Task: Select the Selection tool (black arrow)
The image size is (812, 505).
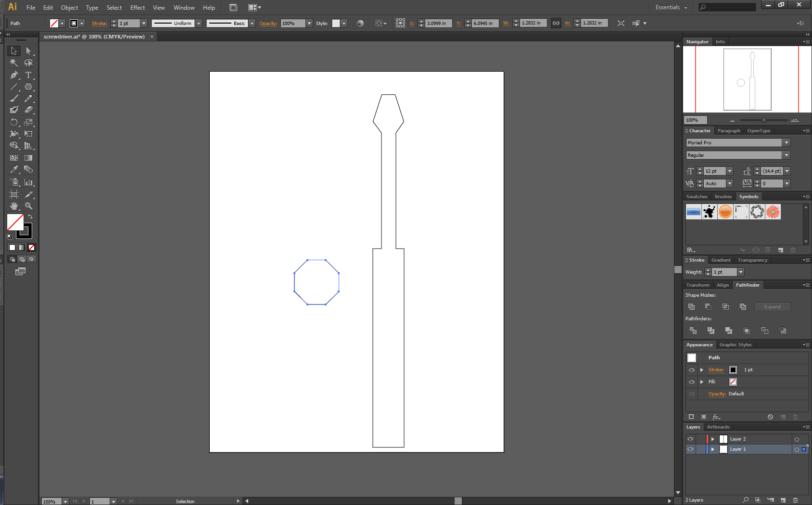Action: click(14, 50)
